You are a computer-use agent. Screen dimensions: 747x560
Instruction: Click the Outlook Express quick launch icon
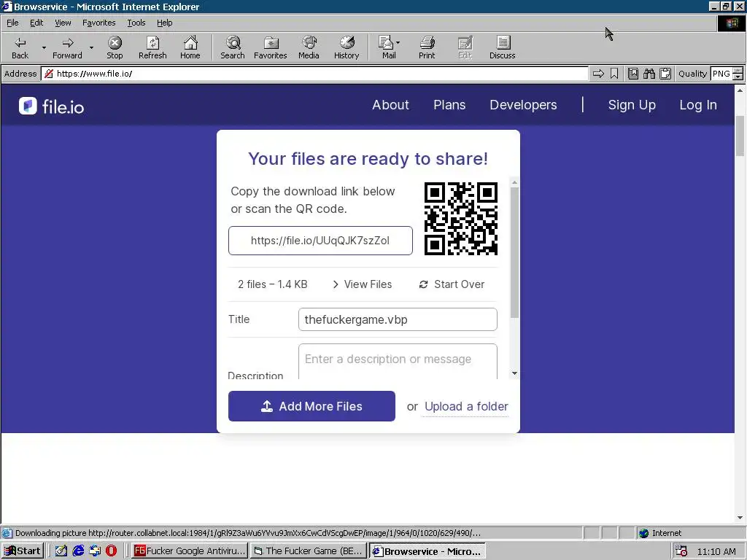pos(95,551)
